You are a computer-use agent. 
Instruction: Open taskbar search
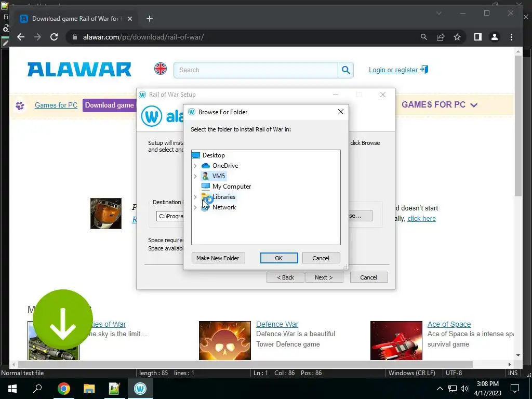(x=37, y=389)
